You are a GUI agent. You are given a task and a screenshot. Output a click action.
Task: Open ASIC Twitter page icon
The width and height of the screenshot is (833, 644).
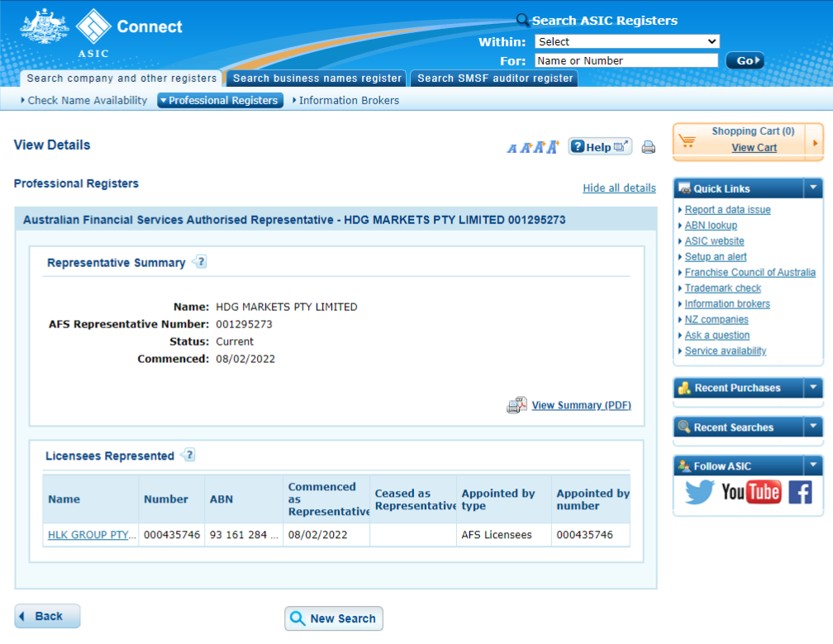[x=699, y=493]
